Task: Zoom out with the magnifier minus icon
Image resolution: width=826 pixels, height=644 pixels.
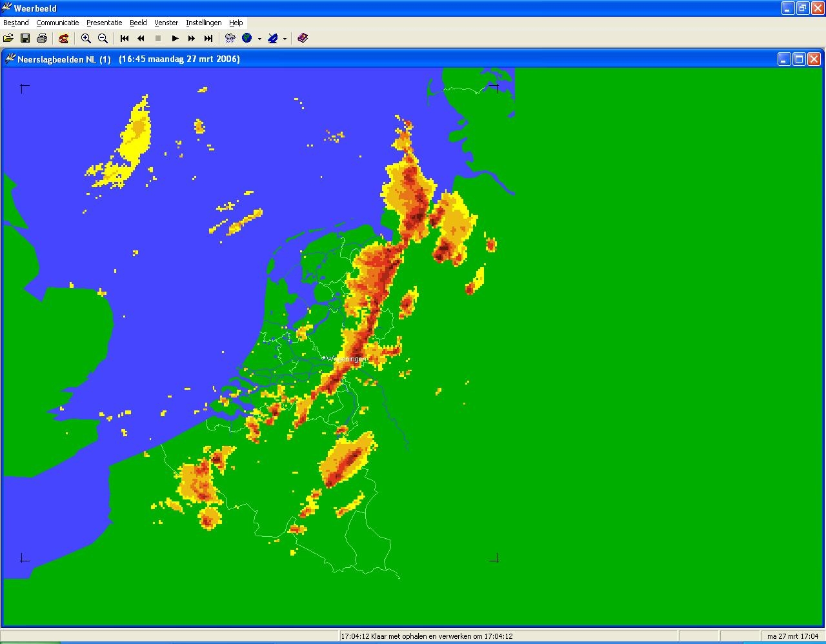Action: pyautogui.click(x=103, y=38)
